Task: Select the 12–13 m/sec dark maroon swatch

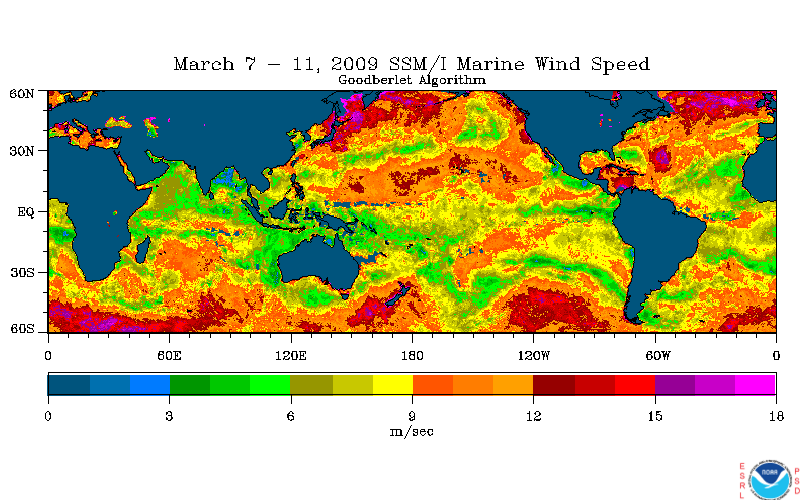Action: [554, 384]
